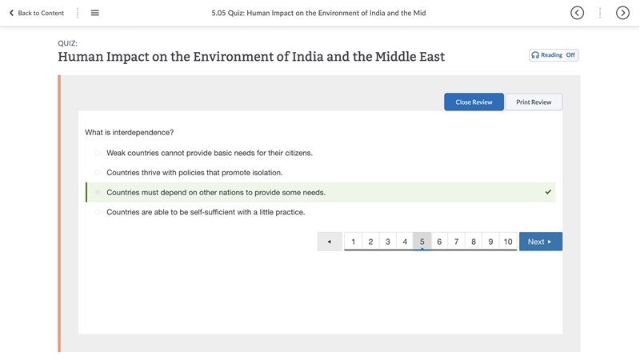640x364 pixels.
Task: Click the Back to Content chevron
Action: [11, 13]
